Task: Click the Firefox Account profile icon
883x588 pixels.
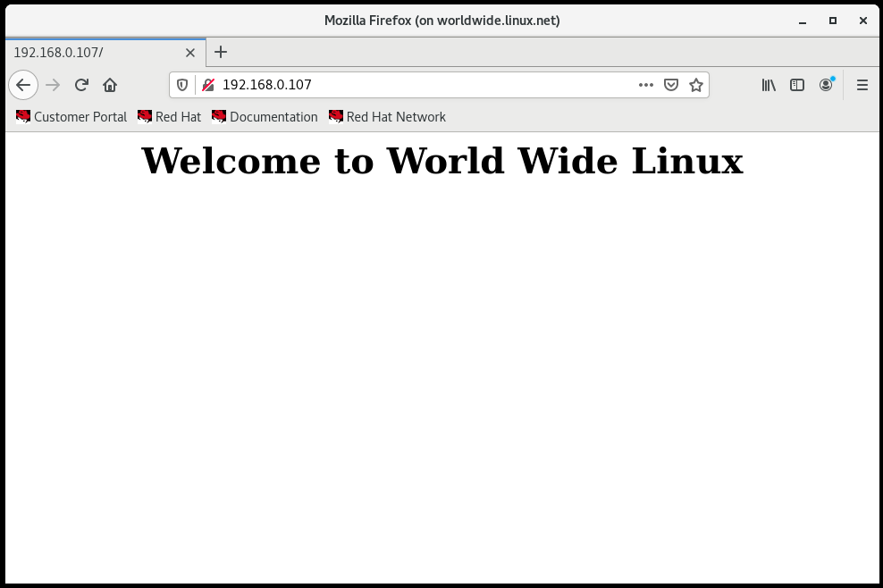Action: pyautogui.click(x=825, y=85)
